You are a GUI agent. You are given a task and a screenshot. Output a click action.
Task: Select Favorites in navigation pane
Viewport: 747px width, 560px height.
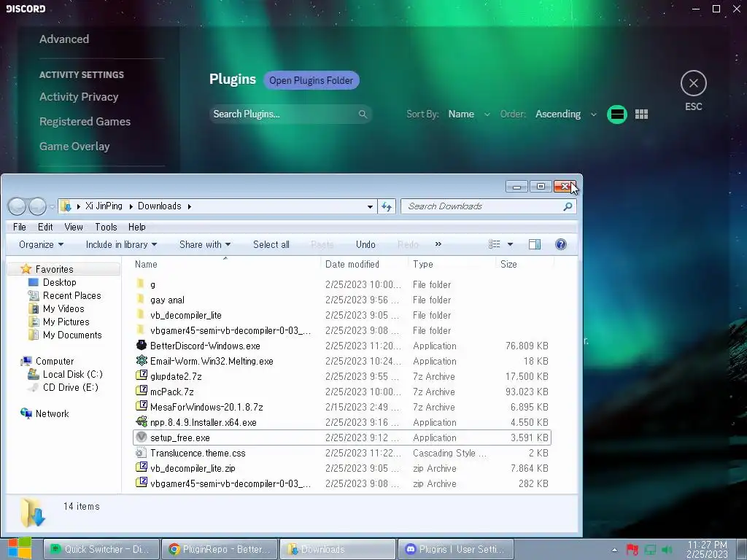(x=54, y=270)
